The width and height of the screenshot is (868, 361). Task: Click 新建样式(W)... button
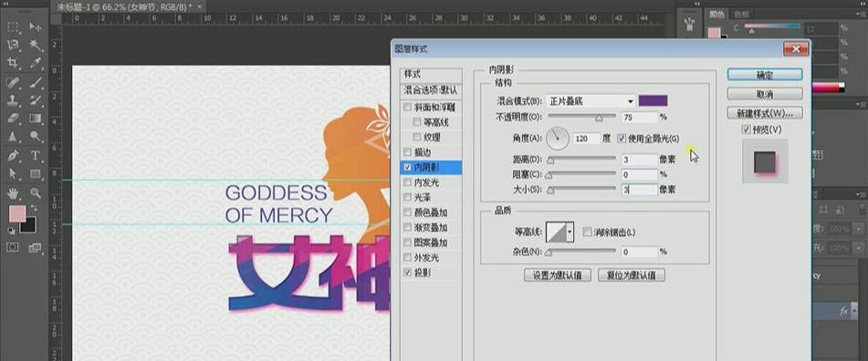[x=765, y=113]
